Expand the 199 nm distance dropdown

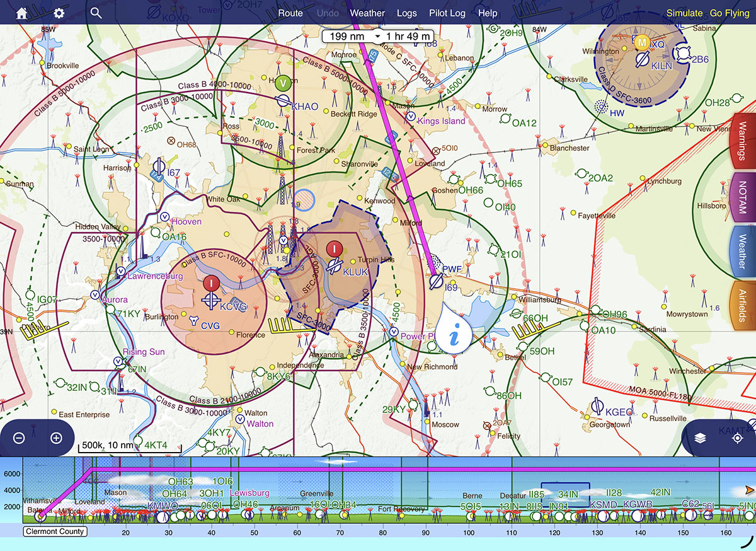point(377,37)
